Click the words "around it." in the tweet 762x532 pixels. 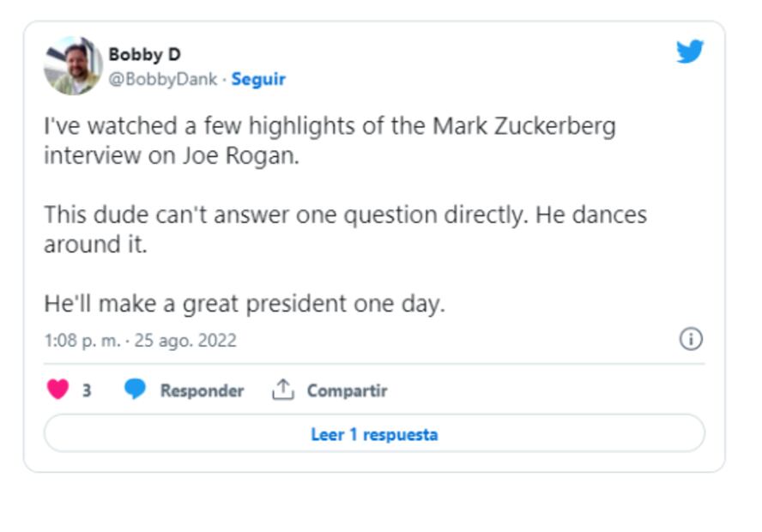(x=95, y=245)
